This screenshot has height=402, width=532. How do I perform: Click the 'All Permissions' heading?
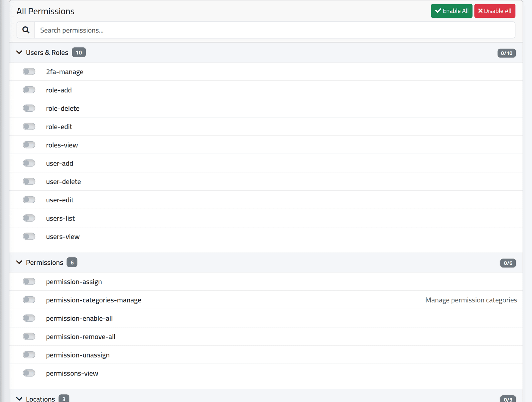(x=46, y=11)
